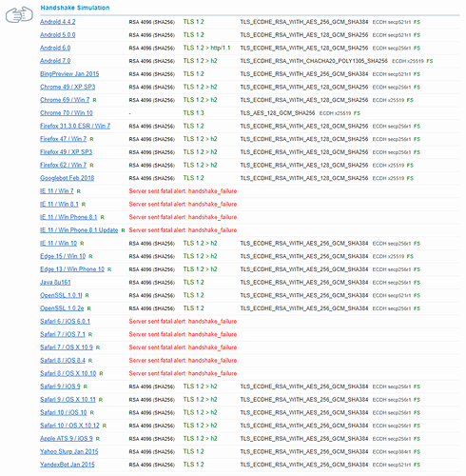Select the Chrome 70 / Win 10 link

pos(67,113)
